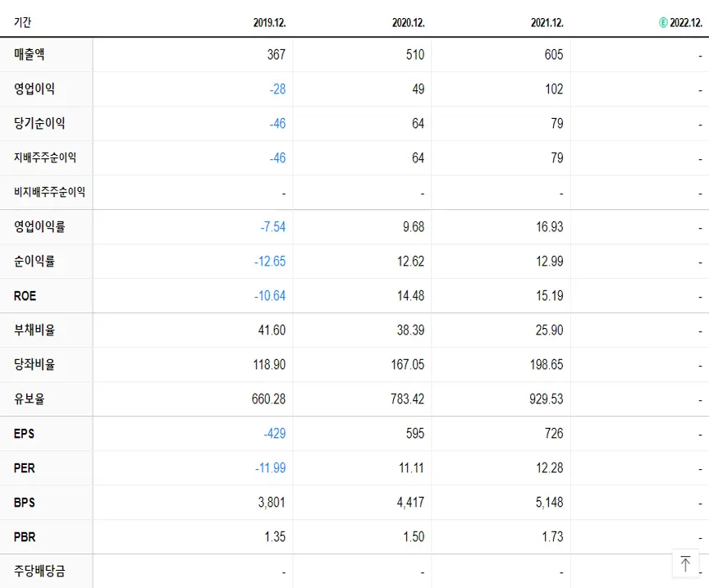Click the EPS row label
The height and width of the screenshot is (588, 709).
pyautogui.click(x=23, y=433)
